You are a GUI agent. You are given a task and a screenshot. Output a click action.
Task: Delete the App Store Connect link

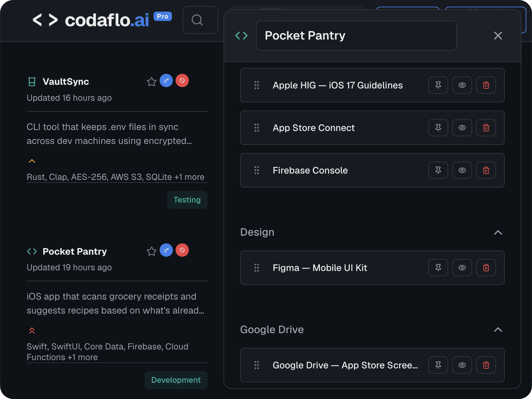tap(486, 128)
